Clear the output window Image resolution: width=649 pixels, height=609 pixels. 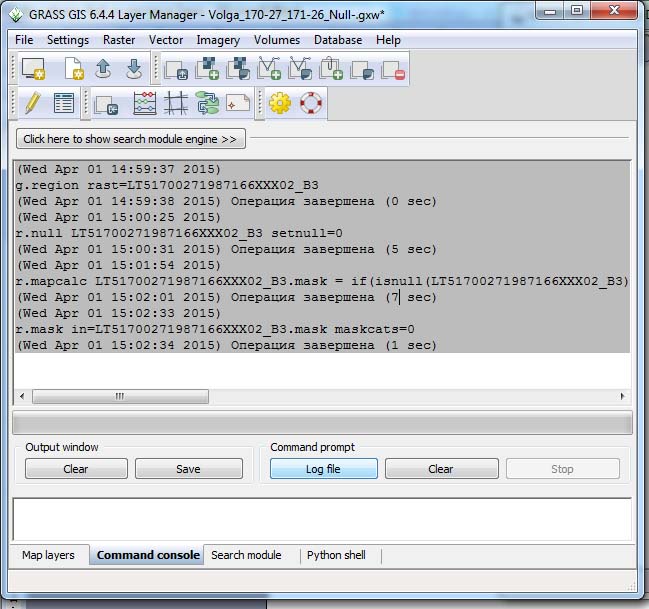click(76, 469)
